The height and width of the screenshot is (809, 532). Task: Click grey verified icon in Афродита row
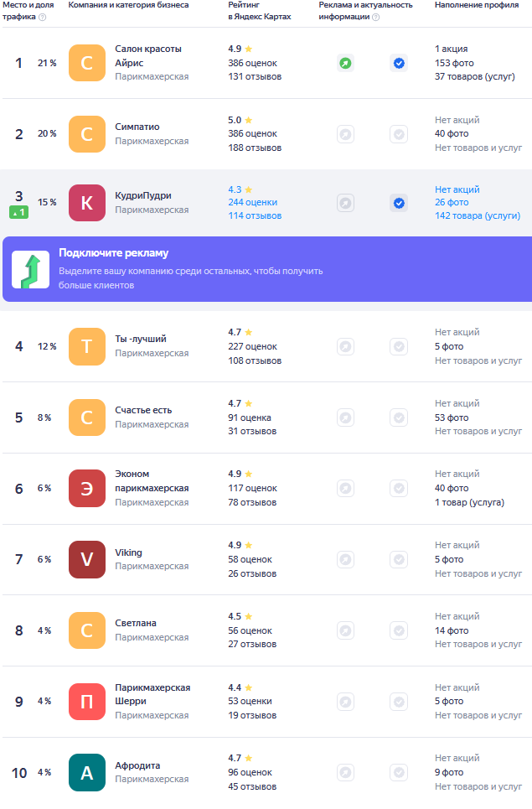[x=399, y=772]
